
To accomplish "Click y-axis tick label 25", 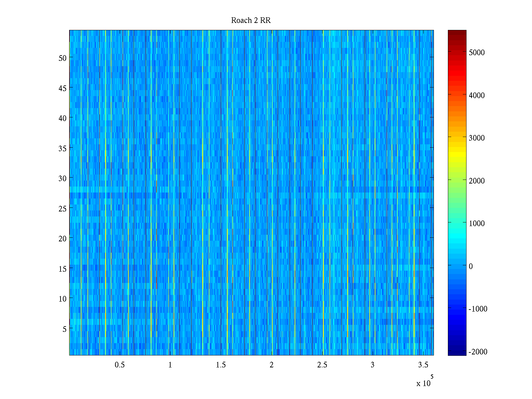I will pyautogui.click(x=63, y=208).
